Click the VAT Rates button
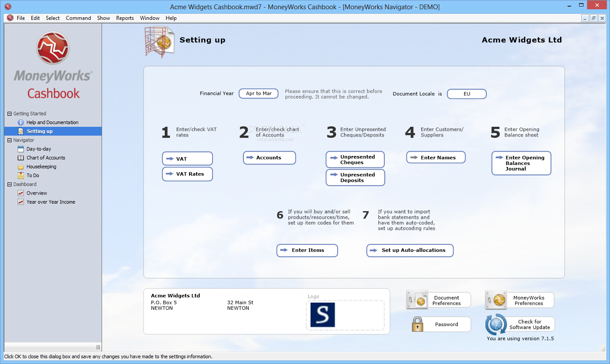 pos(187,174)
